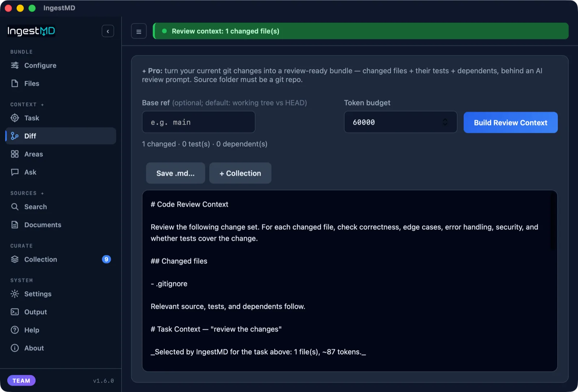Image resolution: width=578 pixels, height=392 pixels.
Task: Click the About info icon
Action: click(15, 348)
